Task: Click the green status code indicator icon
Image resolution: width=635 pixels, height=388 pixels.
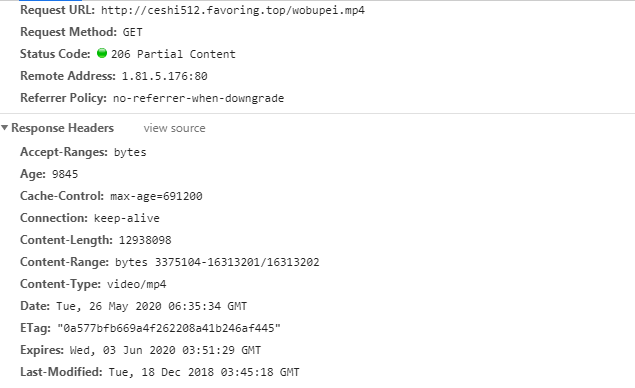Action: pos(102,53)
